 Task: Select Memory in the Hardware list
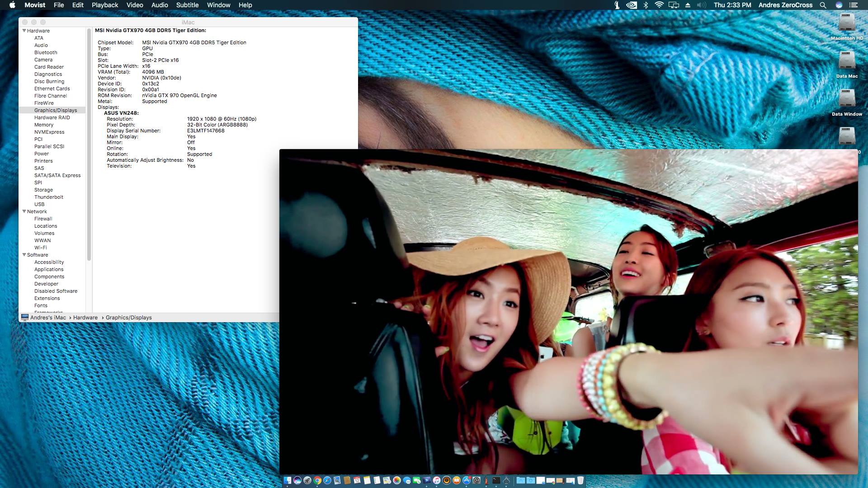click(44, 125)
